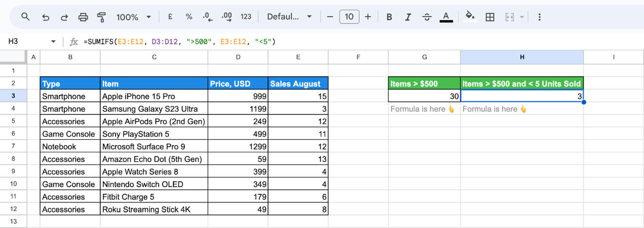Click the 'Type' header cell
Image resolution: width=644 pixels, height=228 pixels.
[70, 83]
